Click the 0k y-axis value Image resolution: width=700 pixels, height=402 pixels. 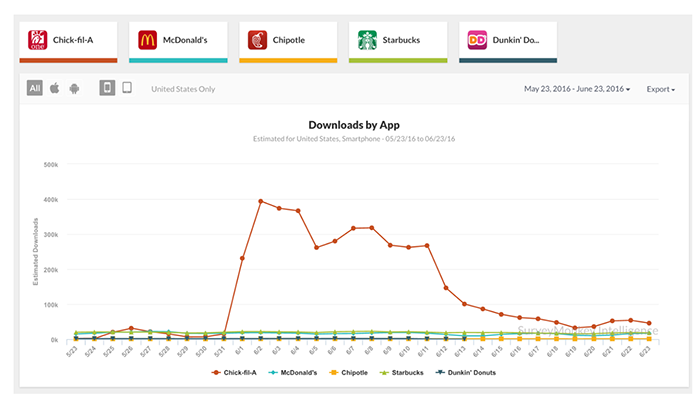point(54,340)
